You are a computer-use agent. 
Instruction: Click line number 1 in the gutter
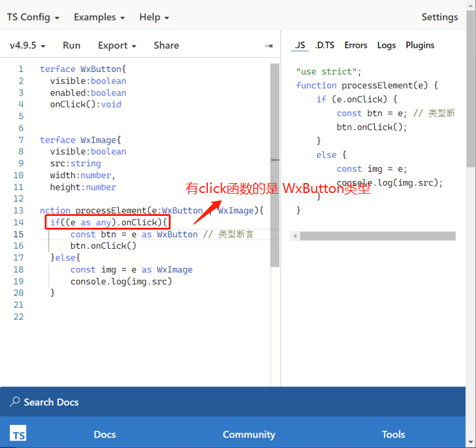(x=20, y=69)
